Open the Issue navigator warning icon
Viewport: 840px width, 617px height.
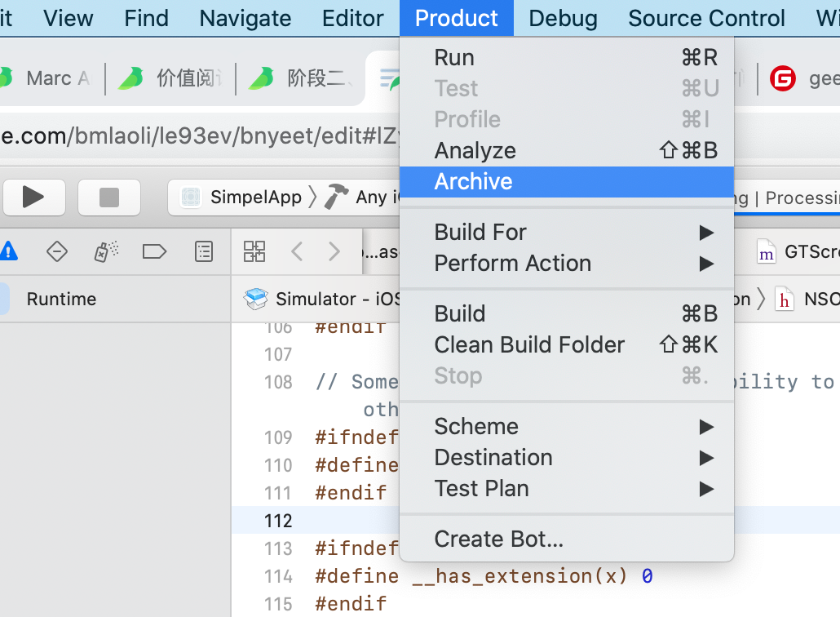coord(8,251)
